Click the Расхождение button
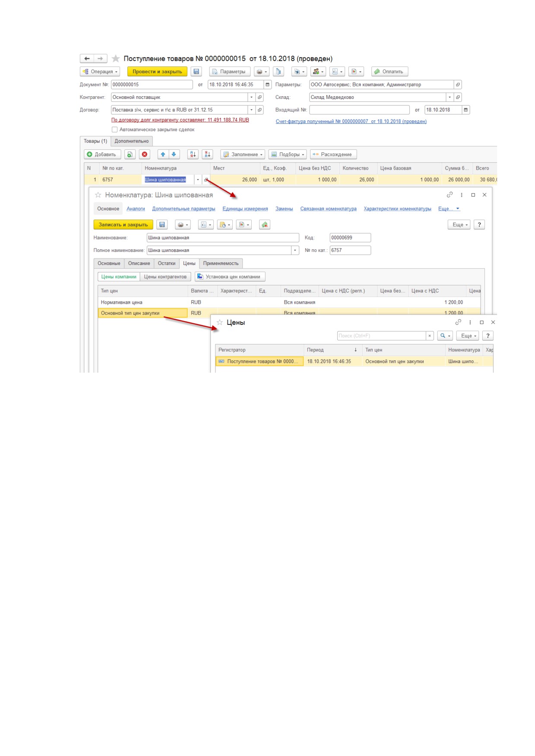This screenshot has width=535, height=756. 333,154
